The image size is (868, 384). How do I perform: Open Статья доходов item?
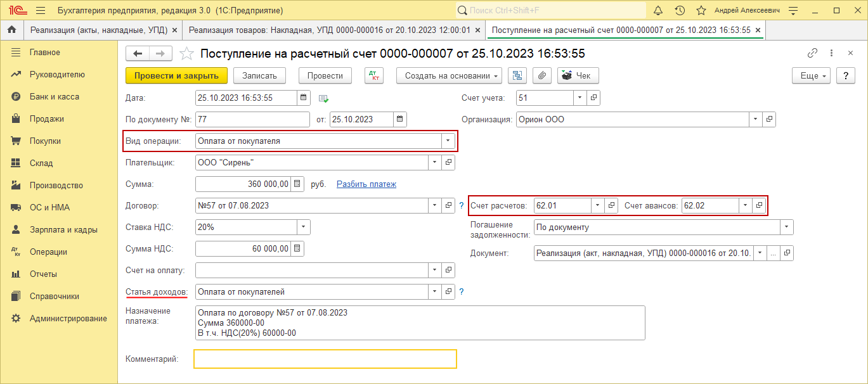click(x=448, y=291)
